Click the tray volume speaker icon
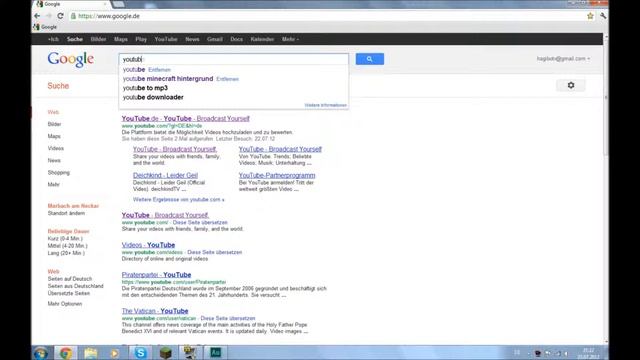 point(567,353)
